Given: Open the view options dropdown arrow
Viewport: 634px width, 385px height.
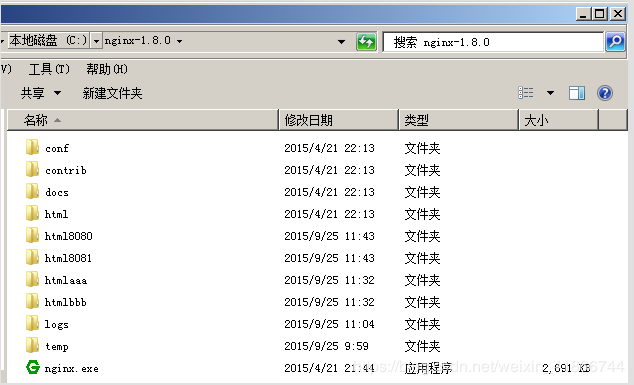Looking at the screenshot, I should 550,93.
